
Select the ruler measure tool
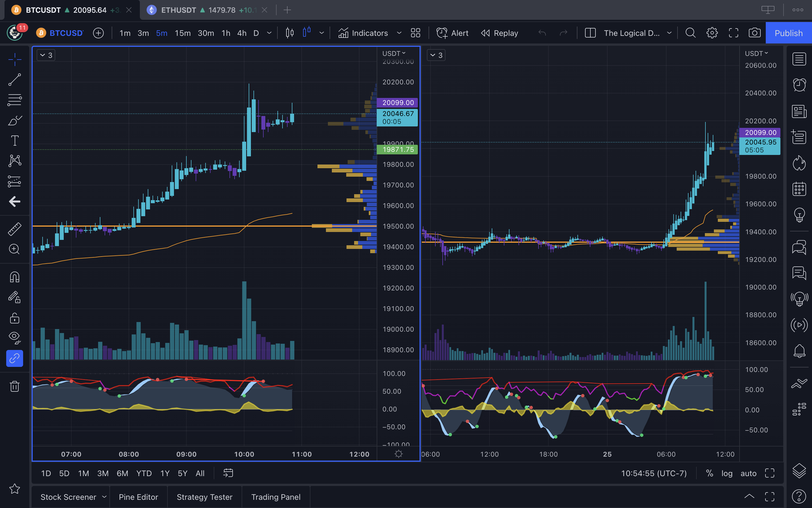pos(15,229)
